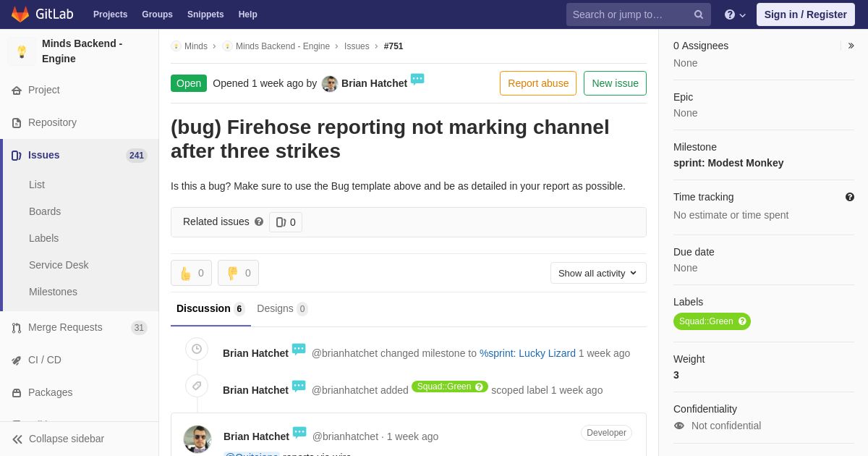Click the Report abuse button
This screenshot has height=456, width=868.
point(538,83)
